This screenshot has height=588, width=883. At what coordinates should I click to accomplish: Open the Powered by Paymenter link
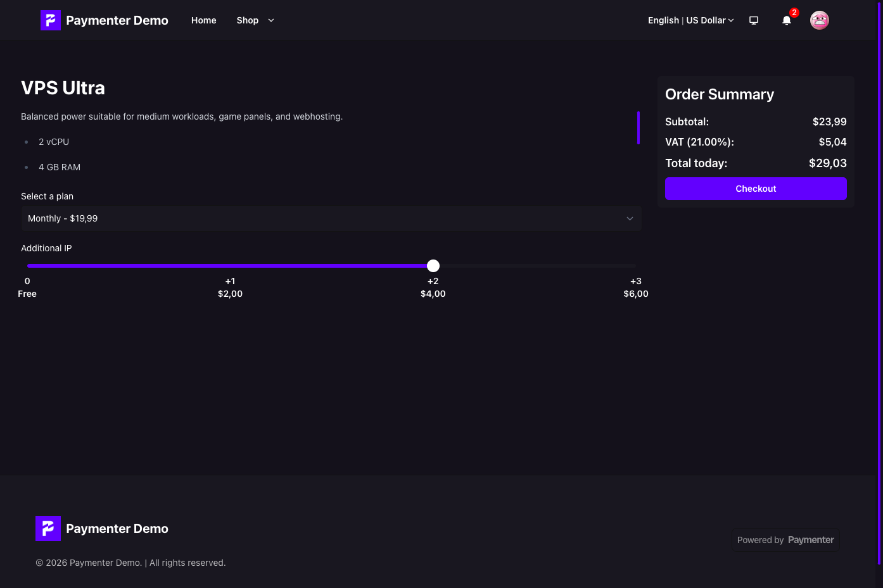[x=785, y=540]
